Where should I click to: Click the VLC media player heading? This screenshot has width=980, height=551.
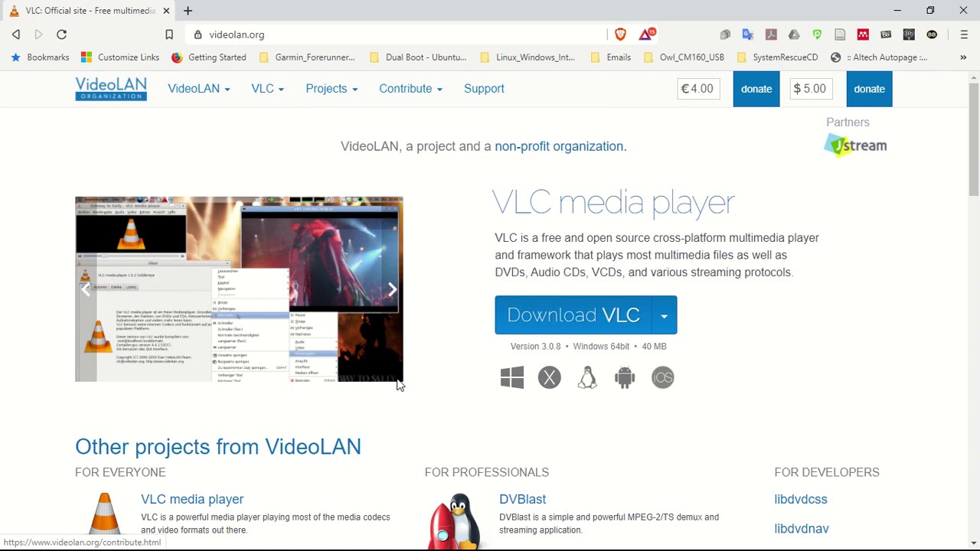point(613,203)
